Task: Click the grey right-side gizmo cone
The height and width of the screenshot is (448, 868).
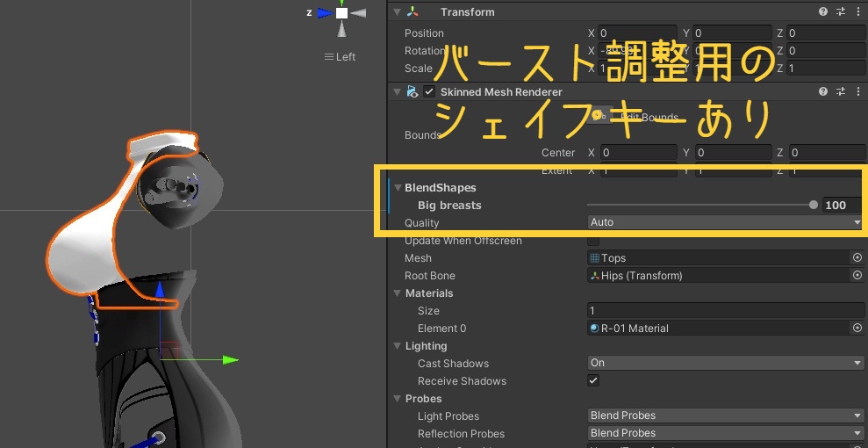Action: (x=359, y=12)
